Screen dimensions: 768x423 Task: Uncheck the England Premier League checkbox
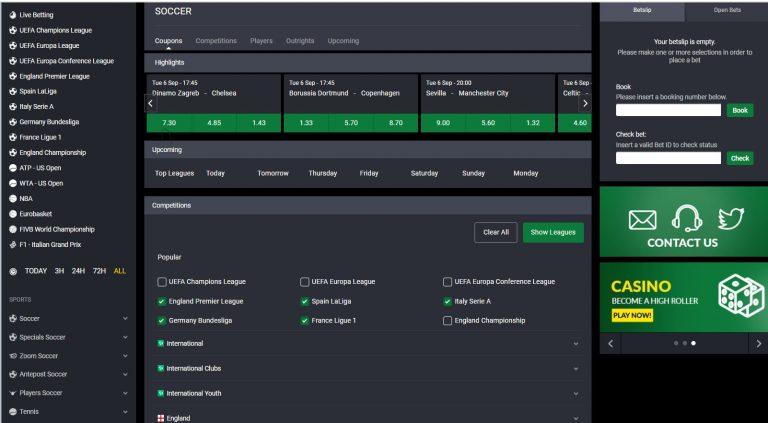162,301
